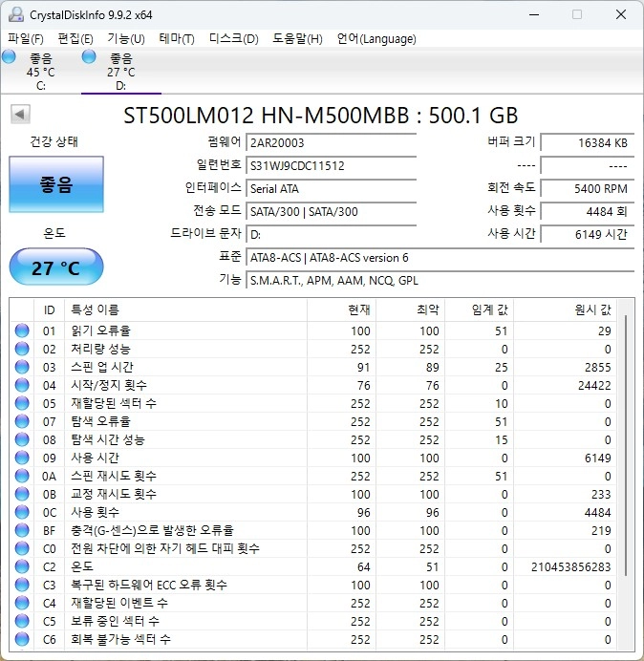Open the 테마(T) menu
Image resolution: width=644 pixels, height=661 pixels.
click(177, 39)
